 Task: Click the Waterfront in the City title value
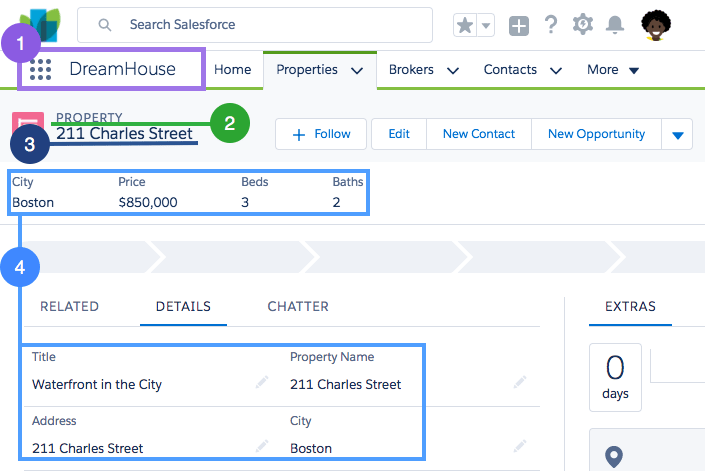[97, 385]
